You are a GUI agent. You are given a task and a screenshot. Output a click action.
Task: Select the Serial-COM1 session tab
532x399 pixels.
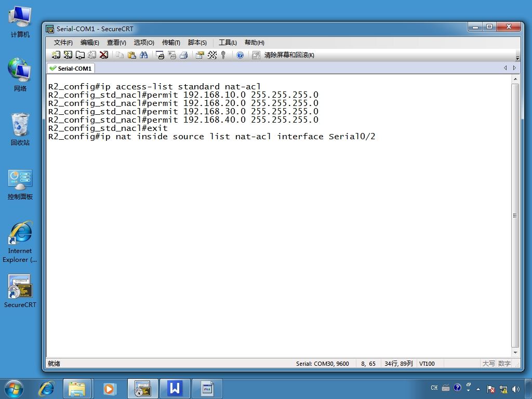[71, 68]
